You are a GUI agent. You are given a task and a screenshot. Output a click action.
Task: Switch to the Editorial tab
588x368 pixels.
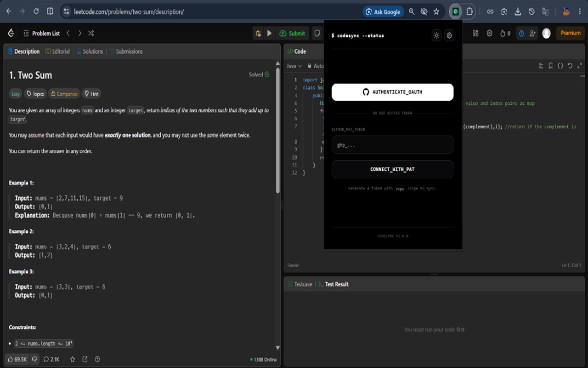click(58, 52)
